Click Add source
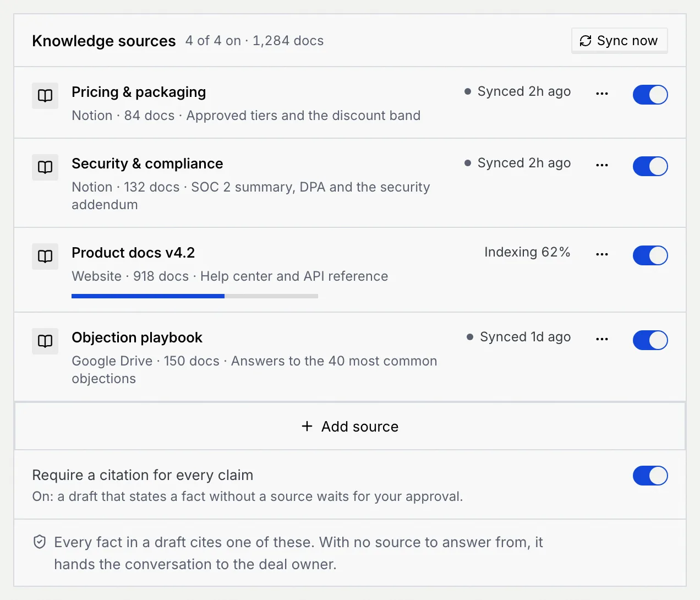This screenshot has height=600, width=700. (350, 426)
